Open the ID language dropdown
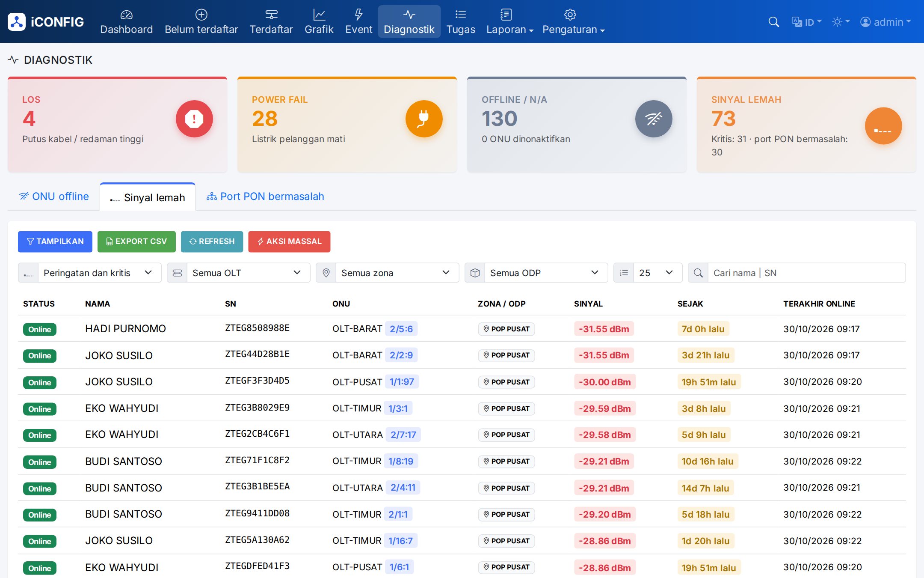This screenshot has height=578, width=924. point(807,22)
